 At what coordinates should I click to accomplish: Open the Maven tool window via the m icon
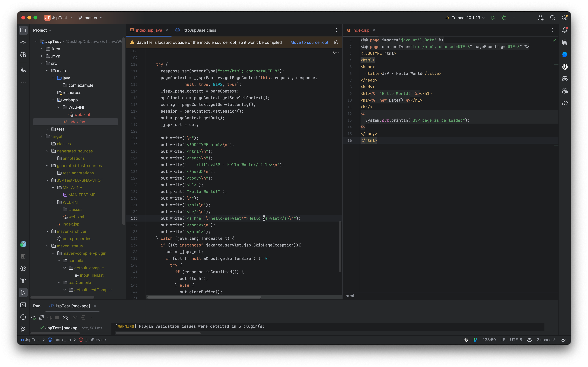[565, 103]
